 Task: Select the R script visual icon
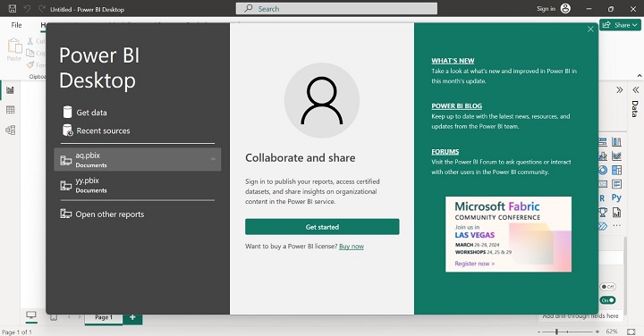[x=602, y=197]
